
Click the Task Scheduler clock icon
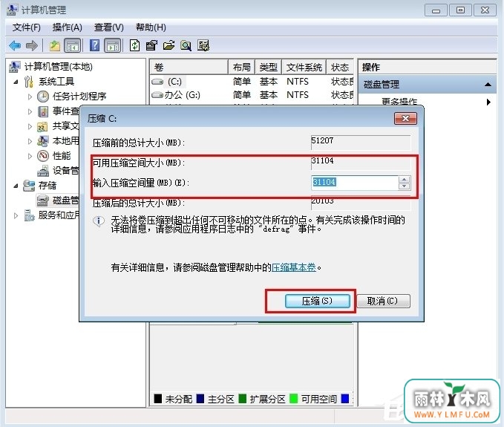click(43, 96)
